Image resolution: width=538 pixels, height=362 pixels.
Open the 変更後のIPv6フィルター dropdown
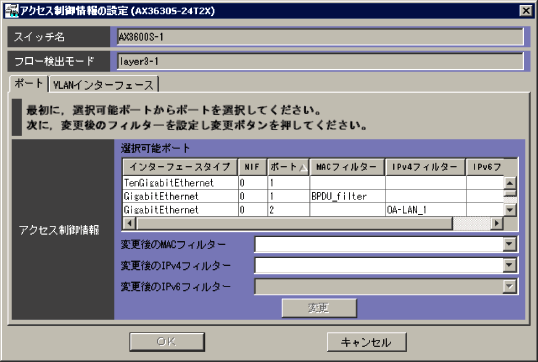point(510,286)
